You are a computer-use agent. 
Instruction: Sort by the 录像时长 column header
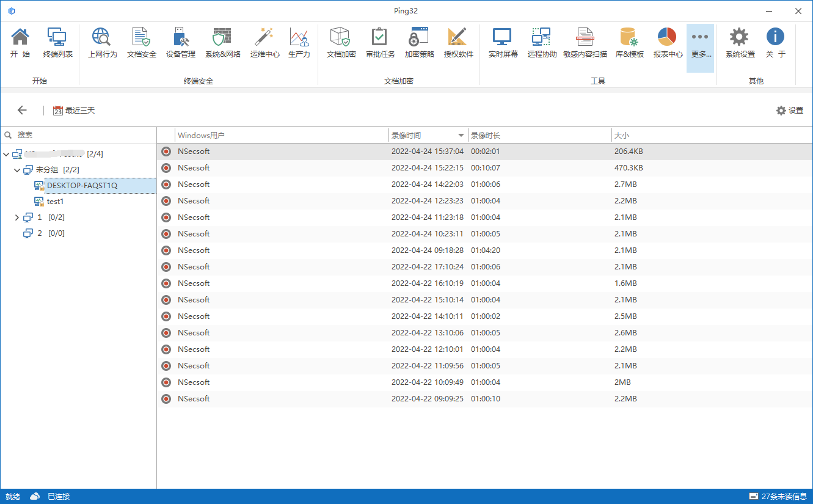(x=539, y=135)
